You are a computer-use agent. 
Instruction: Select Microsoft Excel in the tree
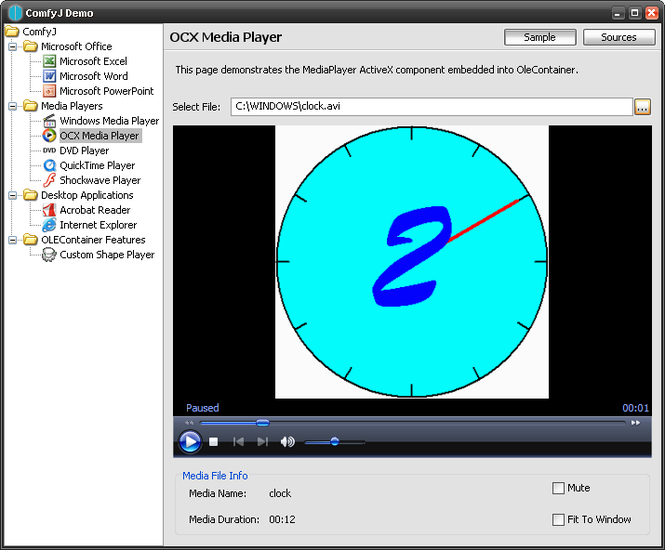tap(93, 61)
